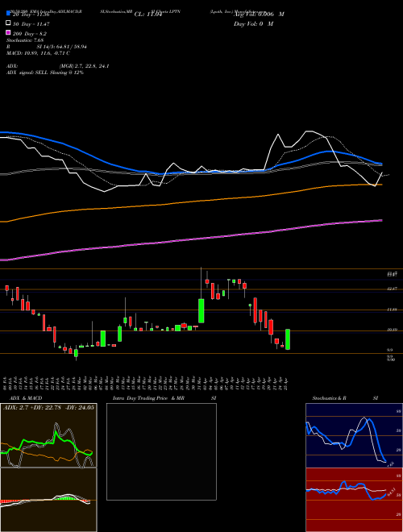403x532 pixels.
Task: Click the last green candlestick on the chart
Action: (288, 339)
